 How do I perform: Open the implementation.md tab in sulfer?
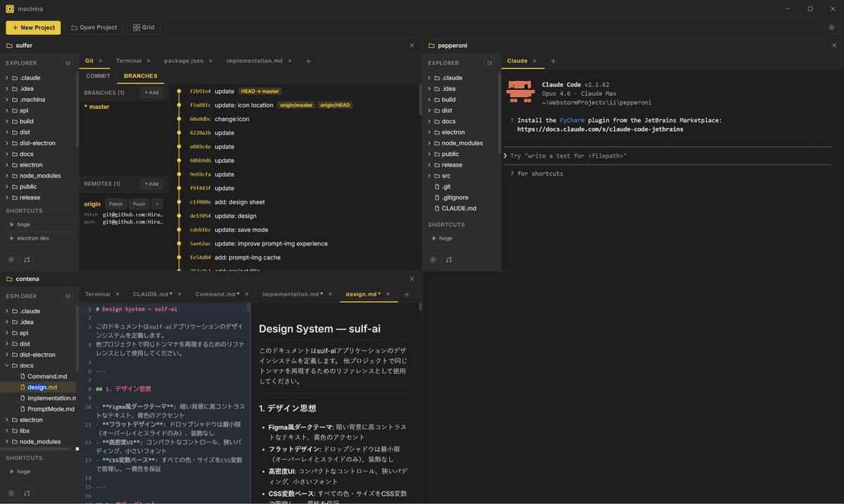(x=255, y=61)
